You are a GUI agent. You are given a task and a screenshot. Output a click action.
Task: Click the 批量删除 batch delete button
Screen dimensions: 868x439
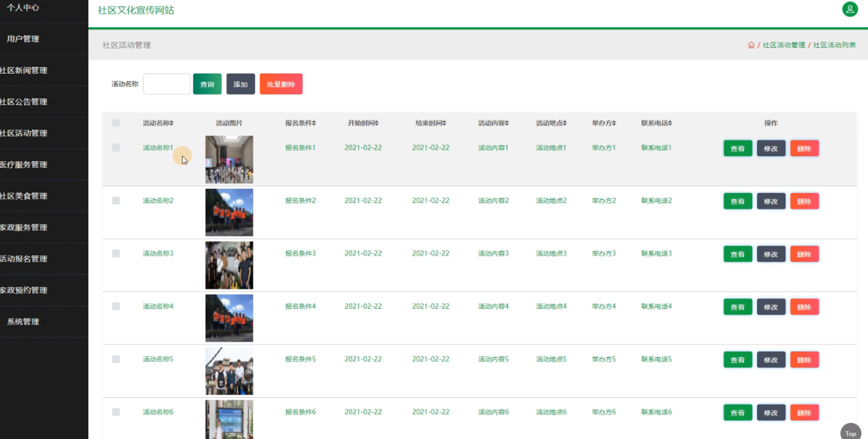click(x=281, y=84)
